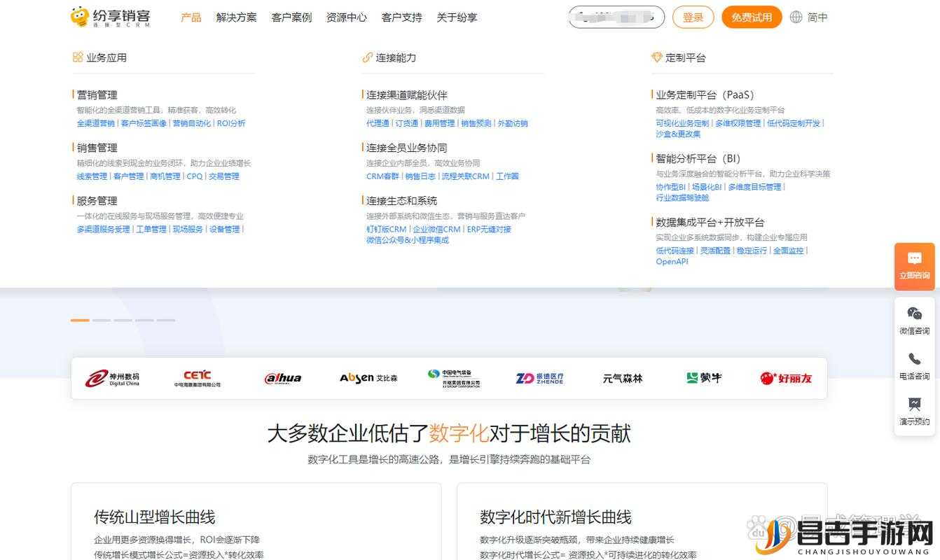The image size is (940, 560).
Task: Open 交易管理 link
Action: 224,176
